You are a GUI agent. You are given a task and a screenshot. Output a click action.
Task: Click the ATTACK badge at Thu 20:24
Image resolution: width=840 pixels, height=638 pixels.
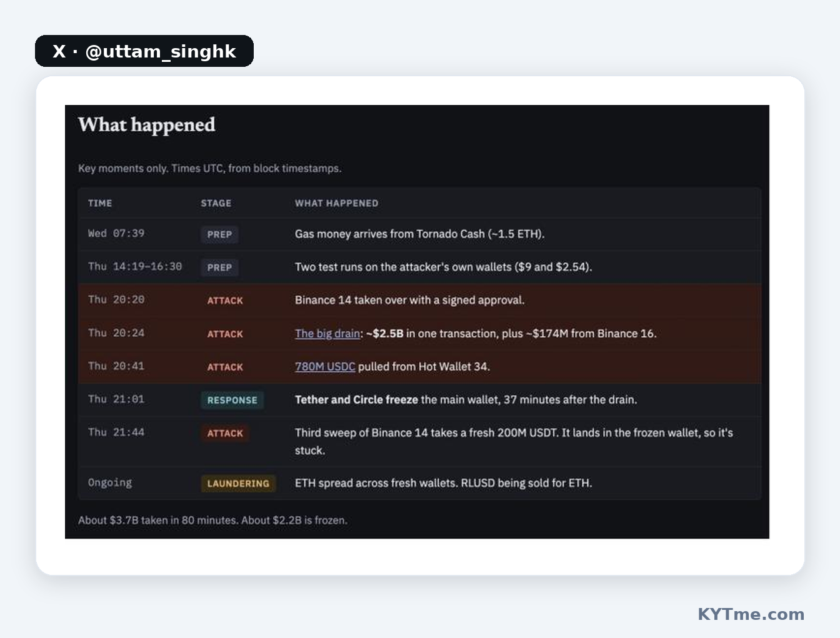tap(225, 334)
